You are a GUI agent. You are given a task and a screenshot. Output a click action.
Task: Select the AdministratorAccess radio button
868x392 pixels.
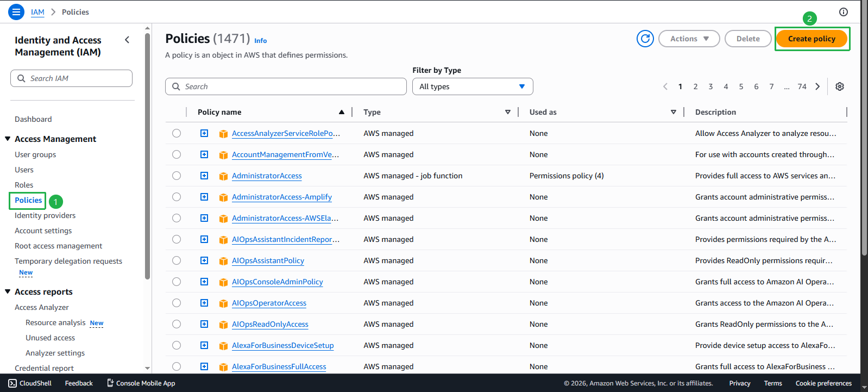[x=177, y=176]
